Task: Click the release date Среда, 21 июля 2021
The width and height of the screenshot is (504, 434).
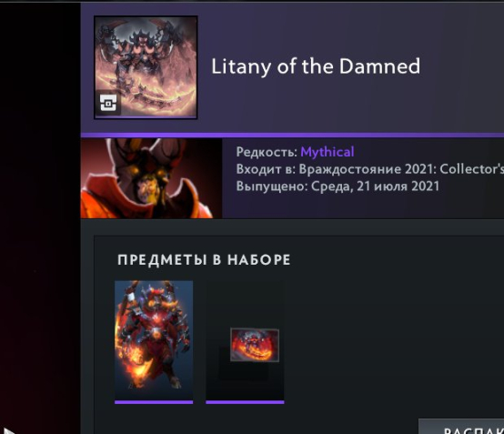Action: click(375, 187)
